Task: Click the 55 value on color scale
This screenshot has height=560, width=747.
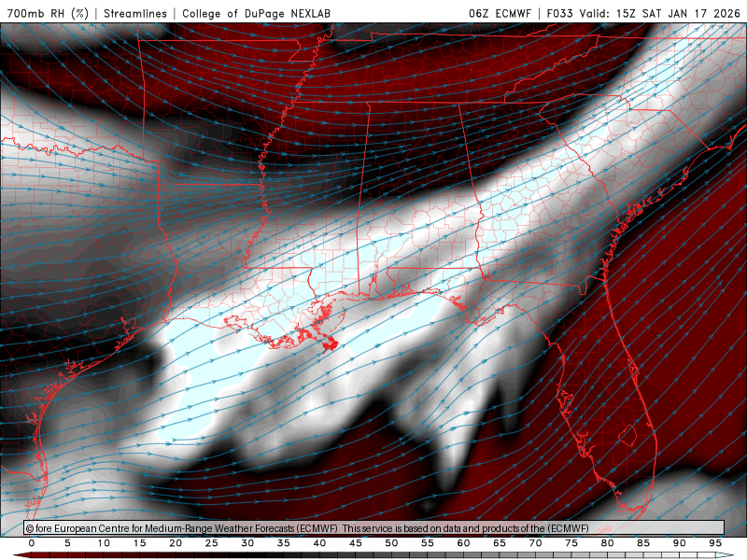Action: pyautogui.click(x=428, y=543)
